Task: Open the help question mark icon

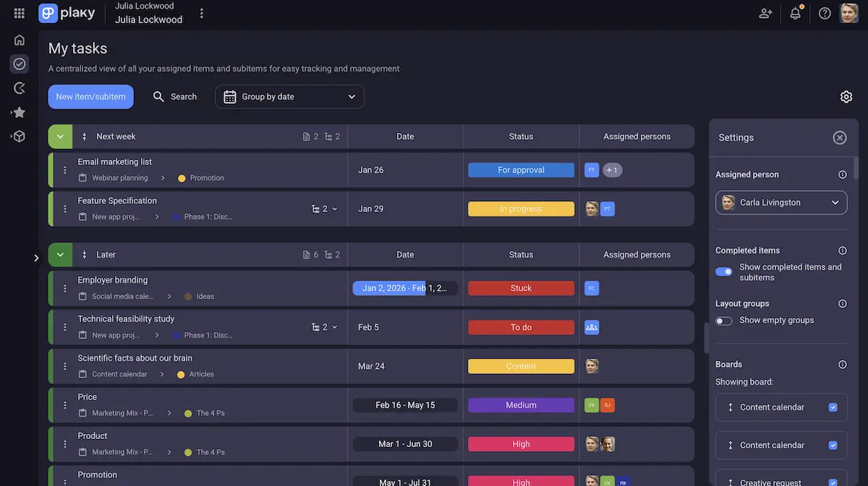Action: 823,13
